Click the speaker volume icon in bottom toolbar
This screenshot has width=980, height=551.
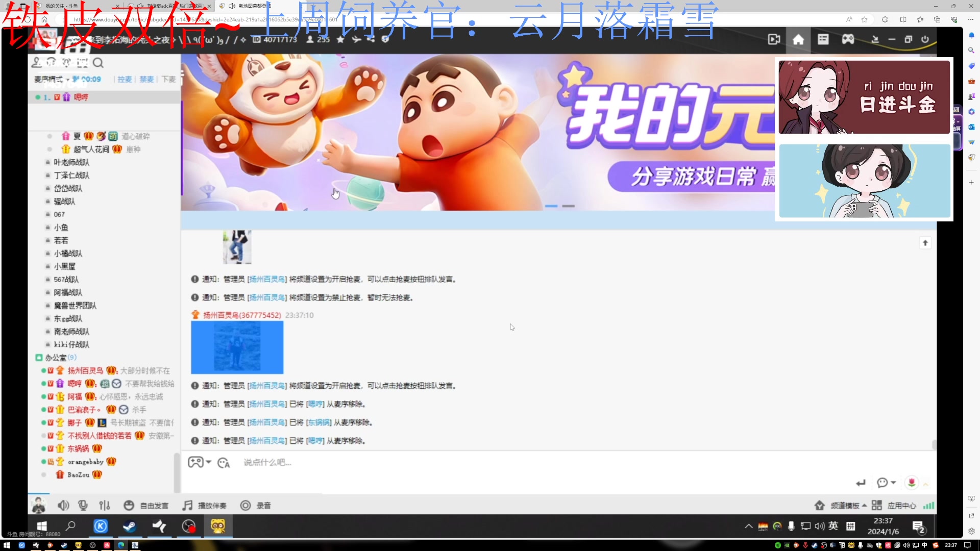63,505
